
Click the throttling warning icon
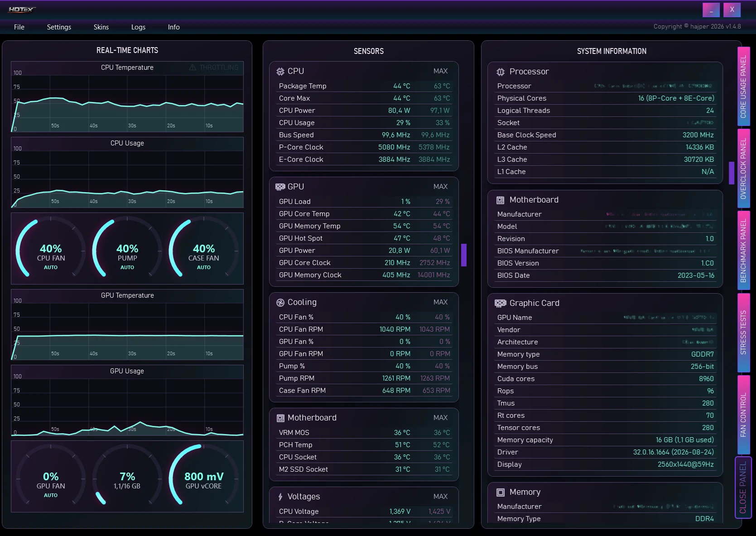click(193, 67)
